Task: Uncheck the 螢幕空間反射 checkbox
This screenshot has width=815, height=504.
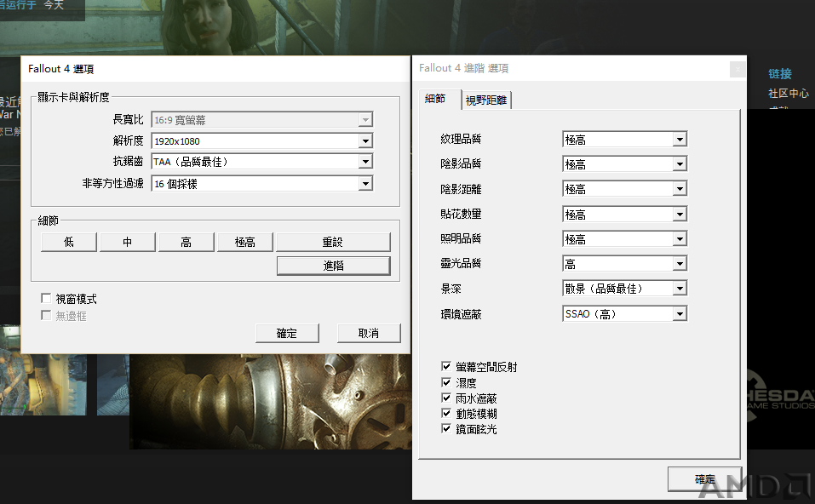Action: tap(446, 366)
